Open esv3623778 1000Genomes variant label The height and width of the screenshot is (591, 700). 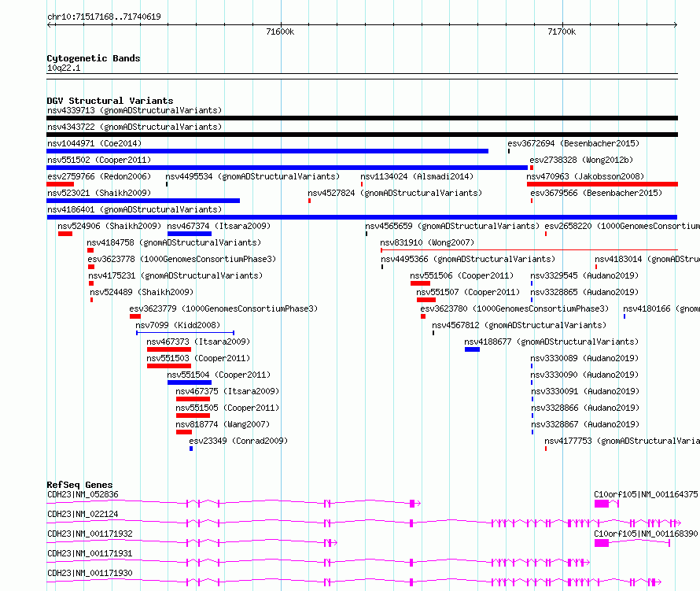(x=182, y=259)
